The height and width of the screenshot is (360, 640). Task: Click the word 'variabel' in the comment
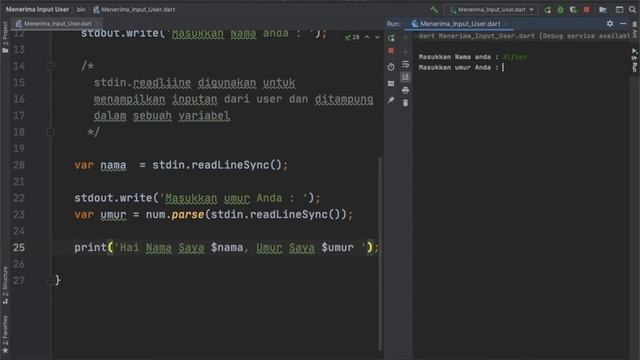click(x=204, y=116)
